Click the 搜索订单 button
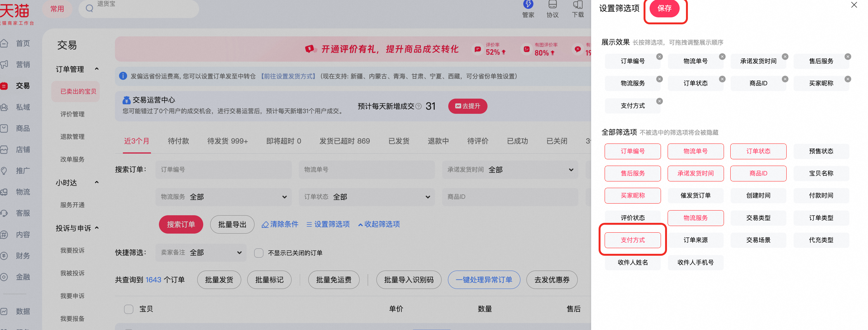Image resolution: width=868 pixels, height=330 pixels. [x=181, y=225]
